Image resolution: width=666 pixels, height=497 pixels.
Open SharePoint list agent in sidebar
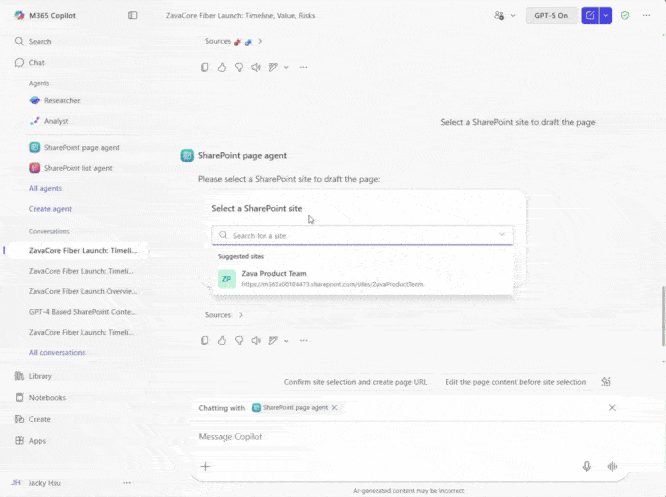pos(71,168)
